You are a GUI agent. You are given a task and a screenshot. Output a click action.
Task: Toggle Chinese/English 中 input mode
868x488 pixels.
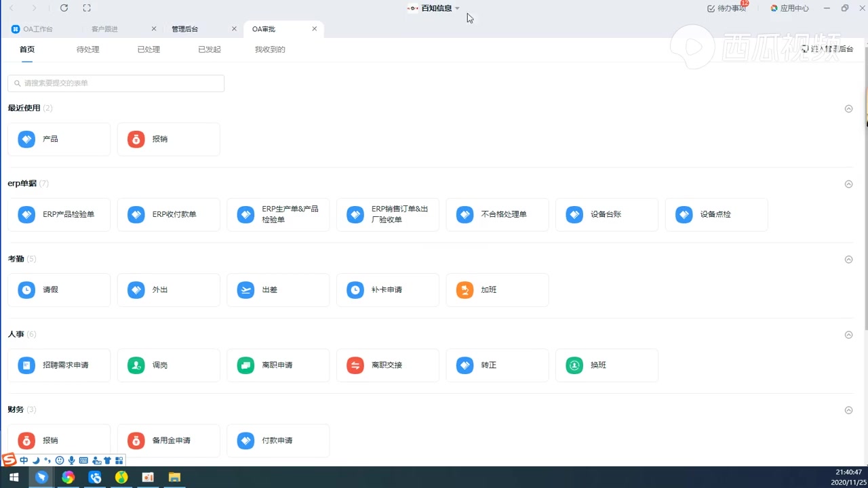click(24, 460)
